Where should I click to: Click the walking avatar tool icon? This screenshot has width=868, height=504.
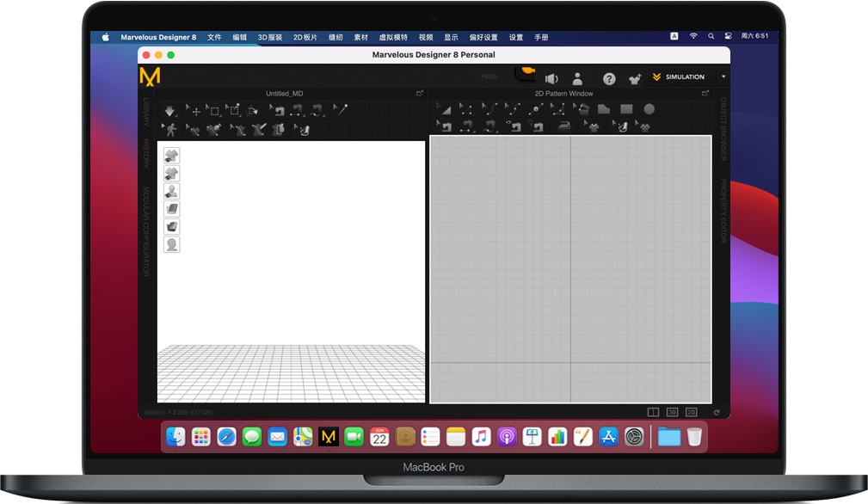point(169,130)
